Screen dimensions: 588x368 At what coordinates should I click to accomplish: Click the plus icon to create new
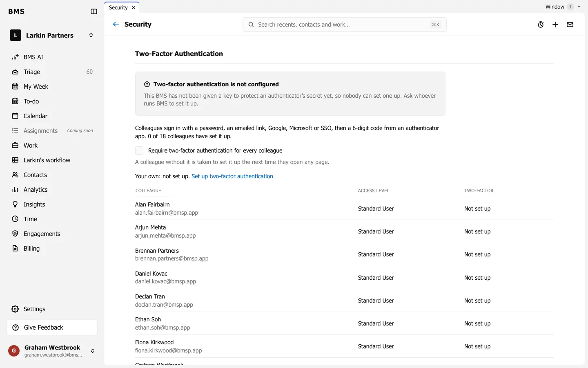coord(555,25)
